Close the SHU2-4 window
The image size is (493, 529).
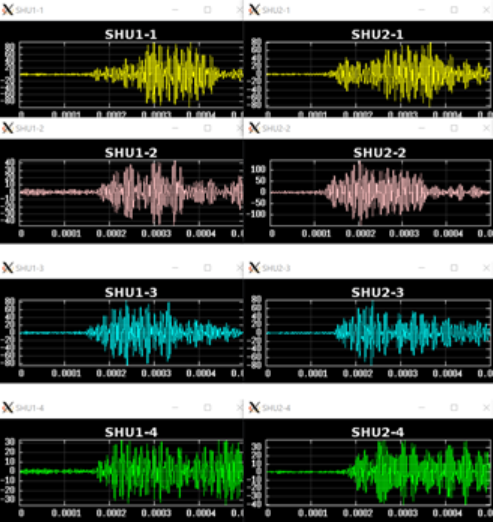tap(486, 408)
